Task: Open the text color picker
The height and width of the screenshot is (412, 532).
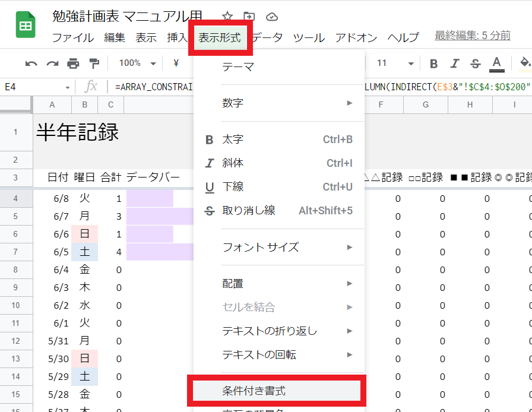Action: point(496,64)
